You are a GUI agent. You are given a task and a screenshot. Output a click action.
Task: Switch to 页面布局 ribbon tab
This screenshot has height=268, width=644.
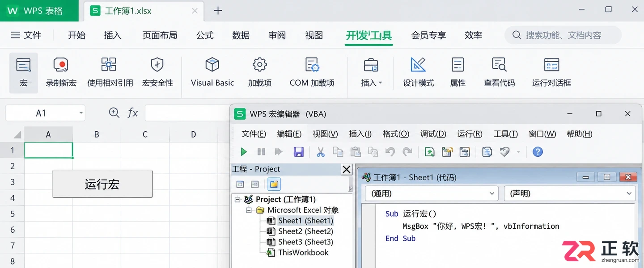(160, 35)
